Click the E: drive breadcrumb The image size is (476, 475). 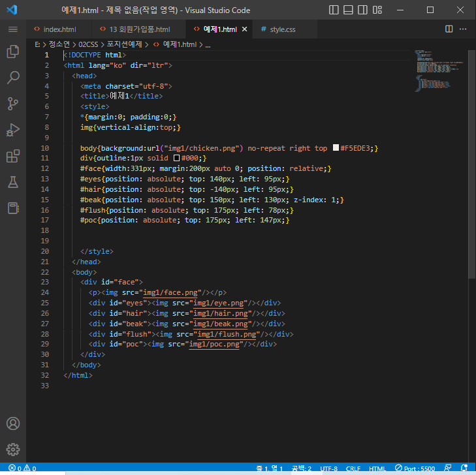click(37, 44)
